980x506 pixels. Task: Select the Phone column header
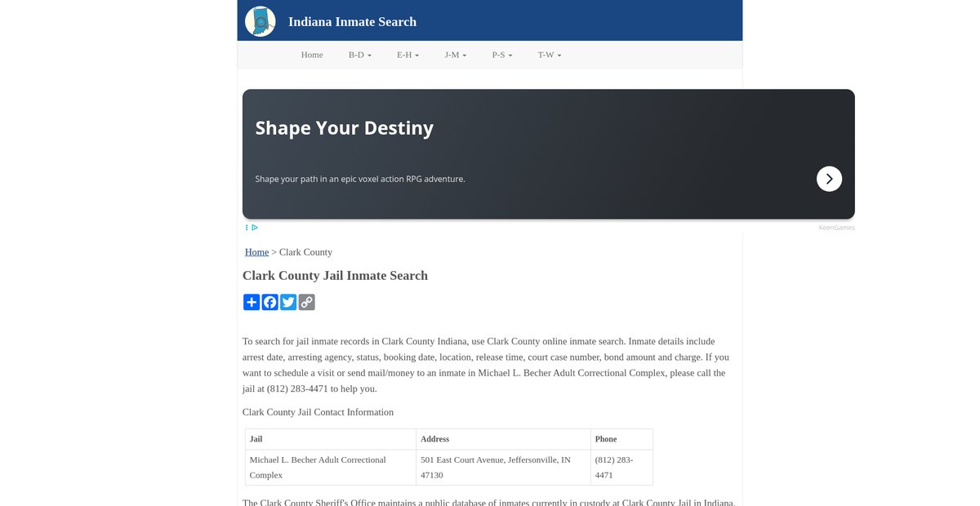[621, 439]
